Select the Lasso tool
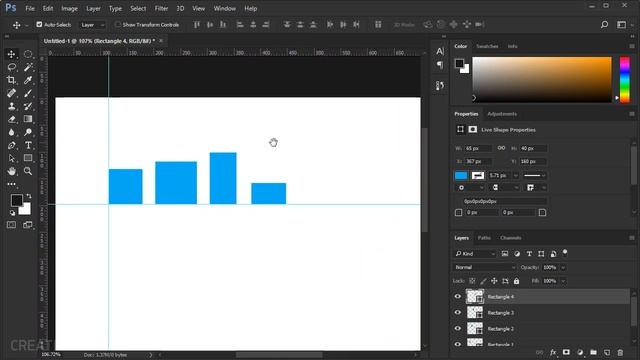This screenshot has height=360, width=640. 11,67
